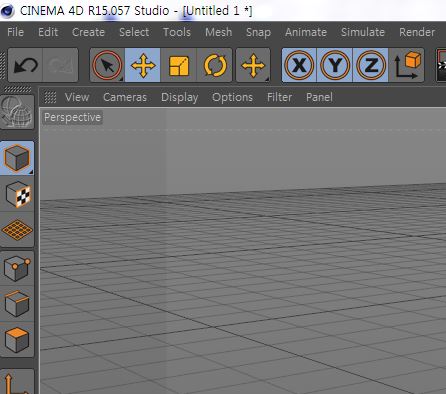Screen dimensions: 446x394
Task: Toggle the Z axis lock
Action: pyautogui.click(x=371, y=65)
